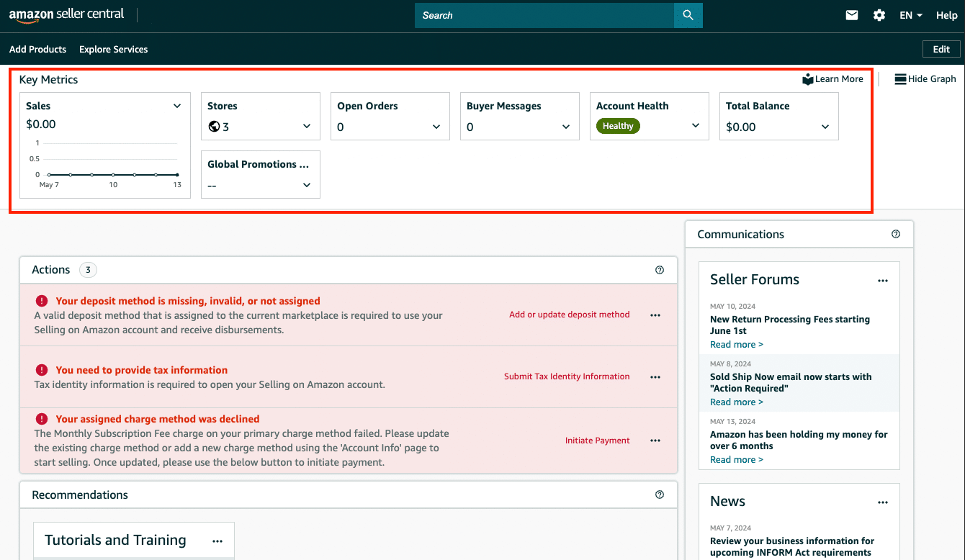This screenshot has height=560, width=965.
Task: Open the settings gear icon
Action: [879, 15]
